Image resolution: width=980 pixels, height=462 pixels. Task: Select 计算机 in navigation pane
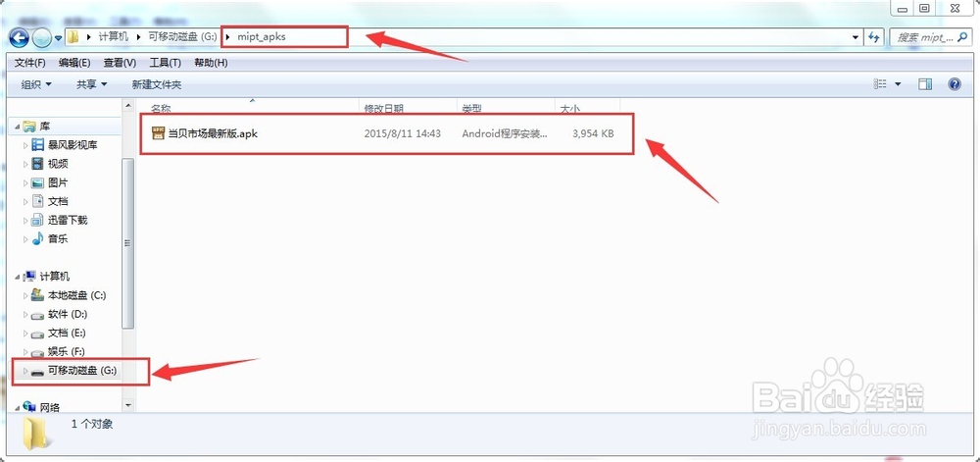tap(54, 277)
